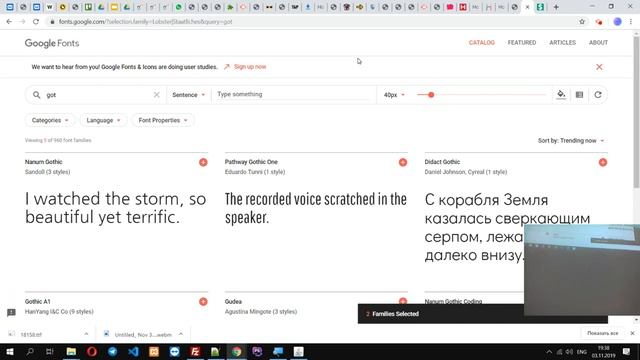Expand options for 18158.ttf download
Screen dimensions: 640x360
[x=86, y=334]
